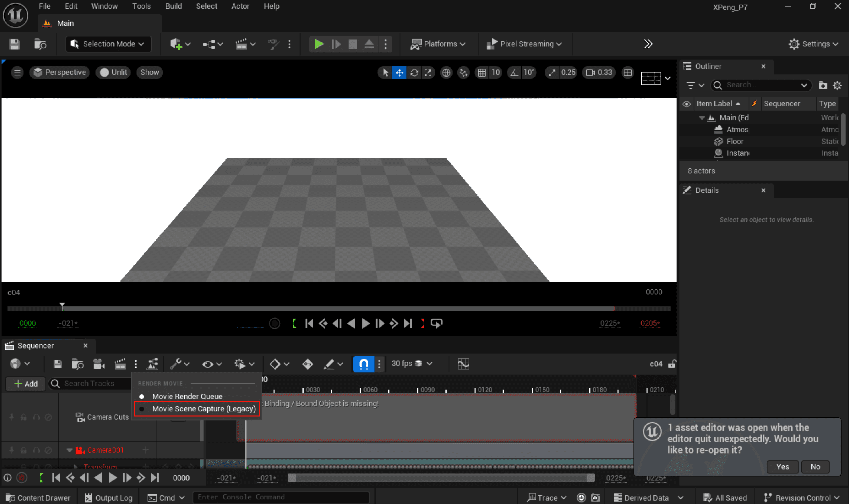The image size is (849, 504).
Task: Toggle rotation snapping angle icon
Action: point(514,72)
